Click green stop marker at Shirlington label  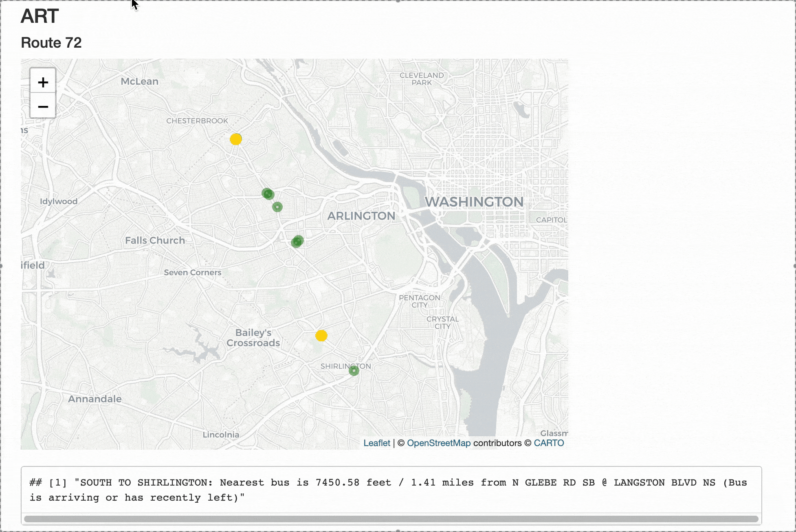click(x=354, y=371)
